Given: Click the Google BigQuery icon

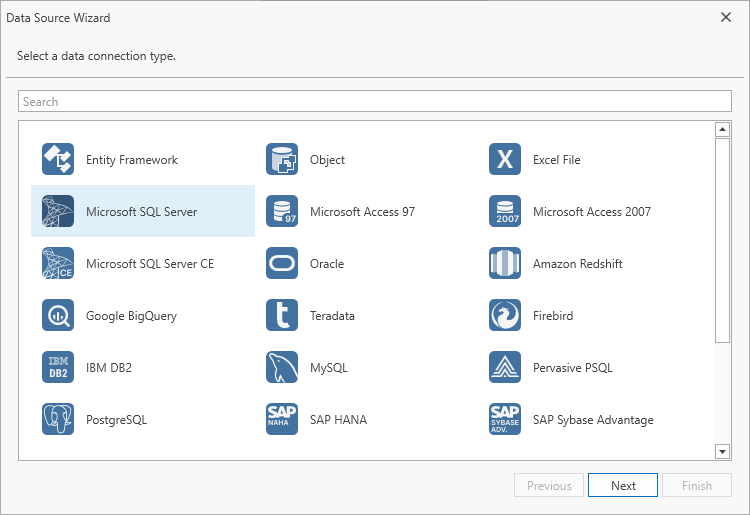Looking at the screenshot, I should (x=58, y=315).
